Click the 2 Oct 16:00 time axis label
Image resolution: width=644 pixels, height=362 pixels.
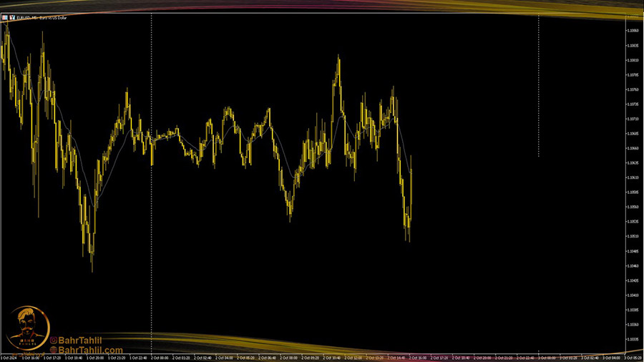coord(418,356)
